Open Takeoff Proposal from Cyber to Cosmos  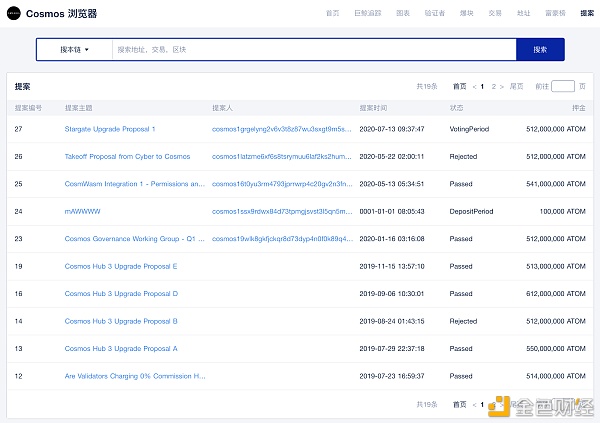click(127, 157)
